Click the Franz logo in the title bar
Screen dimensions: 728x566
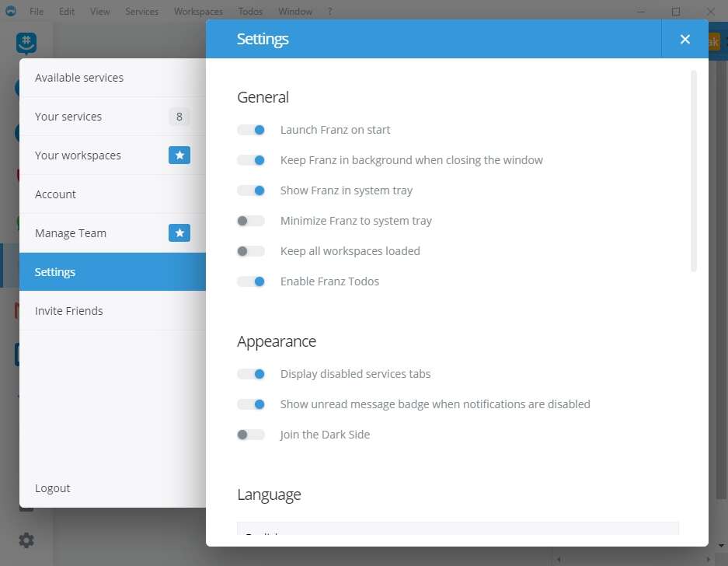pos(11,12)
